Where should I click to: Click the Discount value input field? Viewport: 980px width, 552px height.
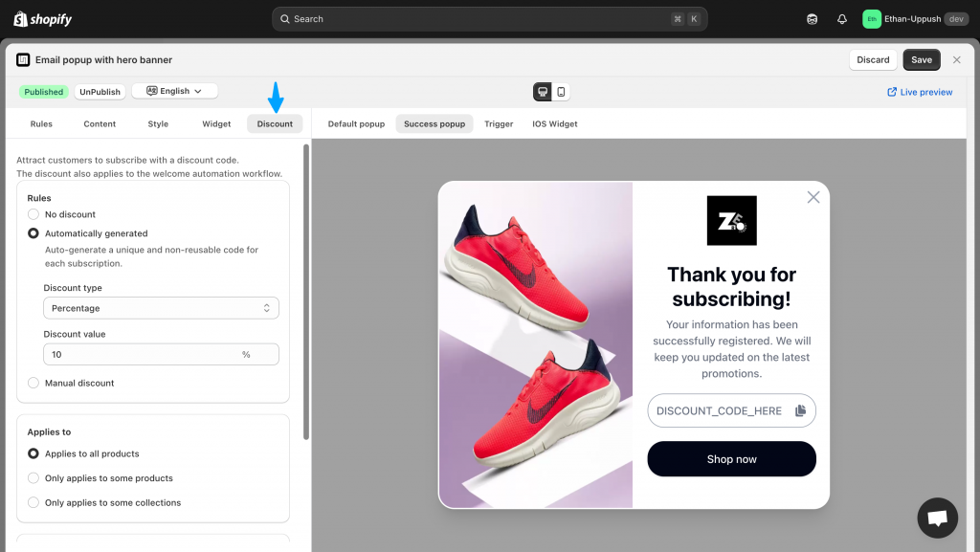click(x=144, y=354)
